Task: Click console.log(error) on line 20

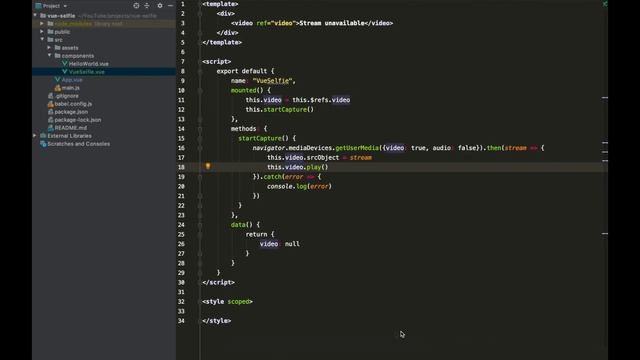Action: [x=299, y=187]
